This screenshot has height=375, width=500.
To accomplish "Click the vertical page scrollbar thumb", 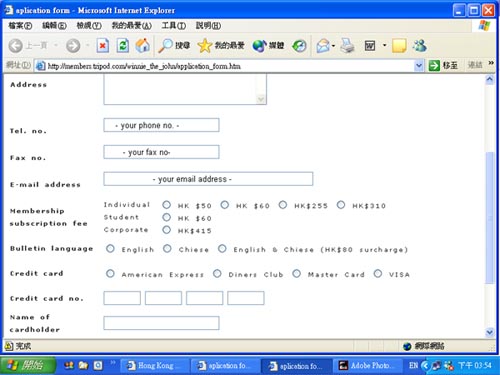I will pyautogui.click(x=490, y=218).
